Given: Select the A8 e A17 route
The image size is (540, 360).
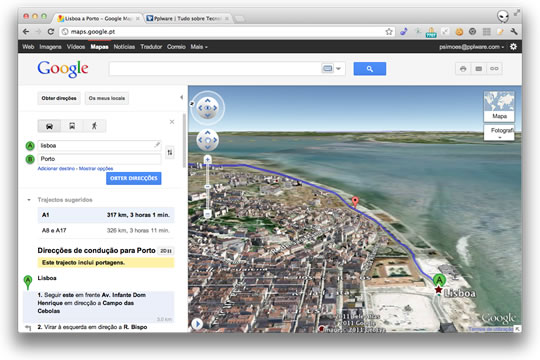Looking at the screenshot, I should 106,230.
